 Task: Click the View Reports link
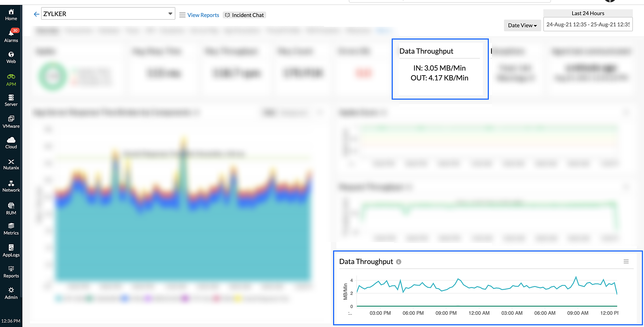coord(203,15)
